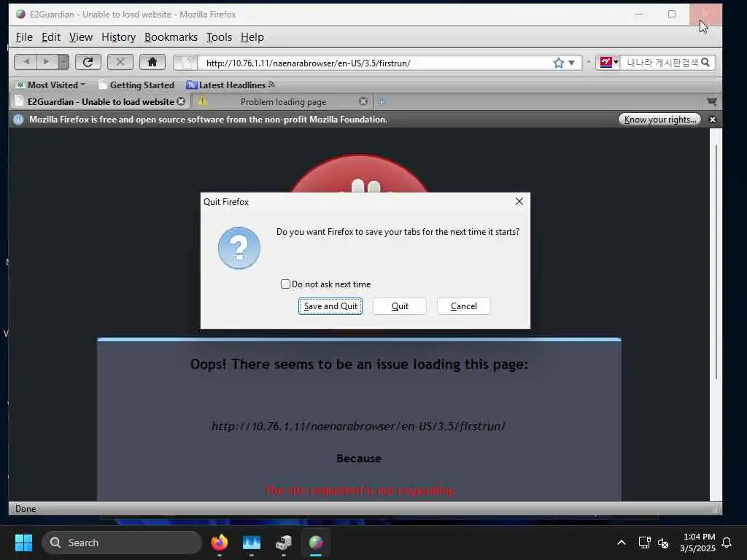Screen dimensions: 747x560
Task: Go back with the Back arrow button
Action: (26, 62)
